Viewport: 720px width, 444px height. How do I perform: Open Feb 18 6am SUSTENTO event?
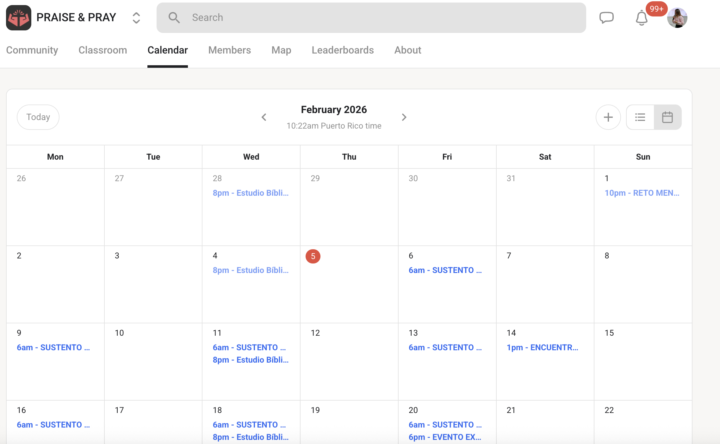[249, 425]
